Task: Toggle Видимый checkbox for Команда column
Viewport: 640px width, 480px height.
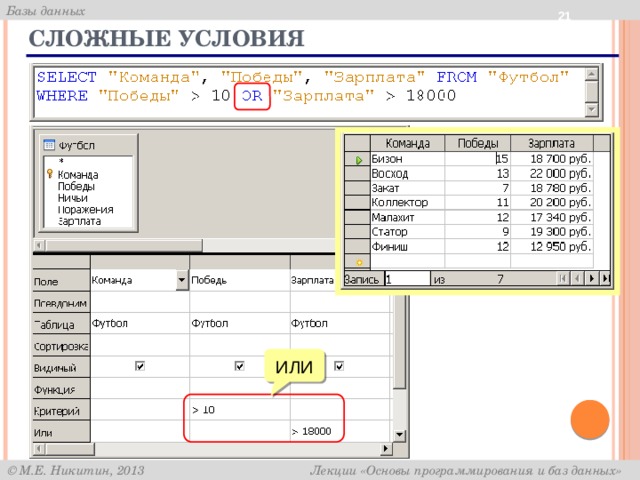Action: 140,366
